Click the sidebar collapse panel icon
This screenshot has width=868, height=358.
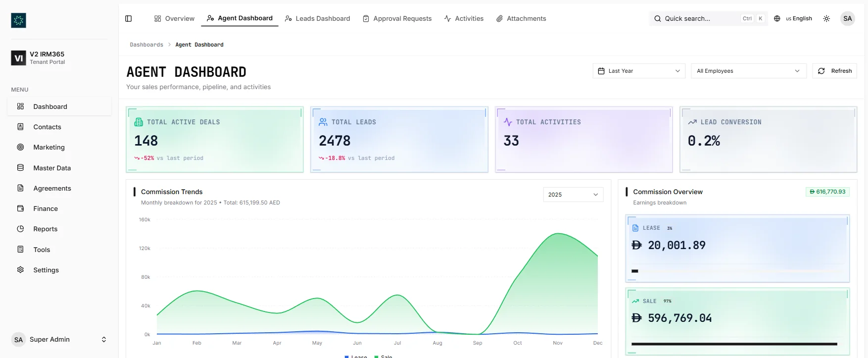129,19
